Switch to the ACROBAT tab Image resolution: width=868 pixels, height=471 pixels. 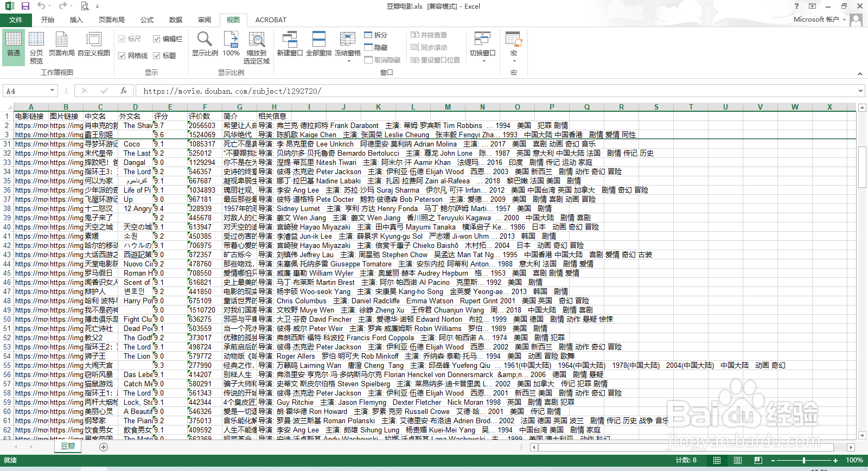(x=271, y=20)
